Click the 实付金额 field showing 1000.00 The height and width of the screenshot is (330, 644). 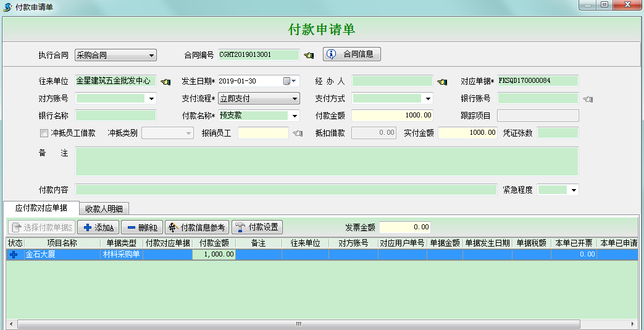(467, 133)
